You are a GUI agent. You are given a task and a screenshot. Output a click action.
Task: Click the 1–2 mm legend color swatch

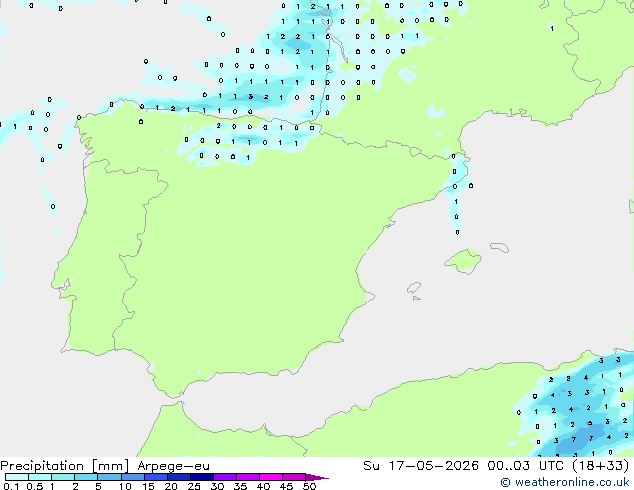click(63, 477)
